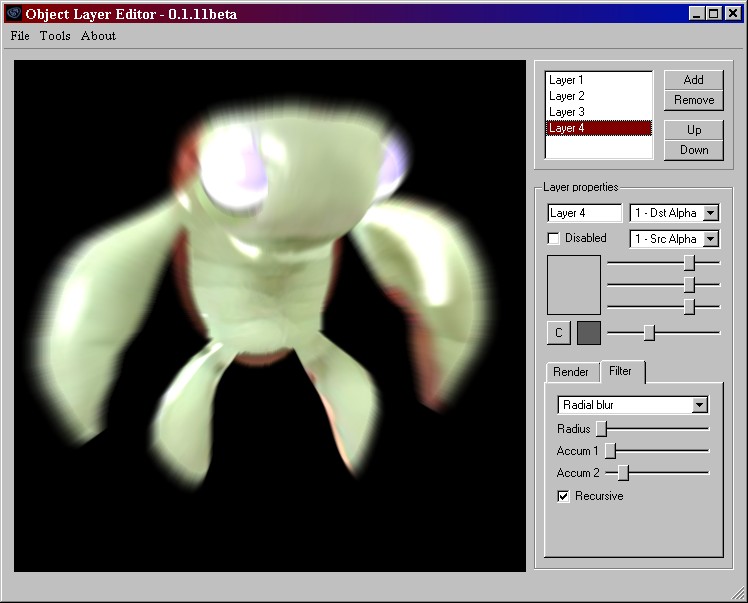Select Layer 2 in the layer list

(x=567, y=96)
